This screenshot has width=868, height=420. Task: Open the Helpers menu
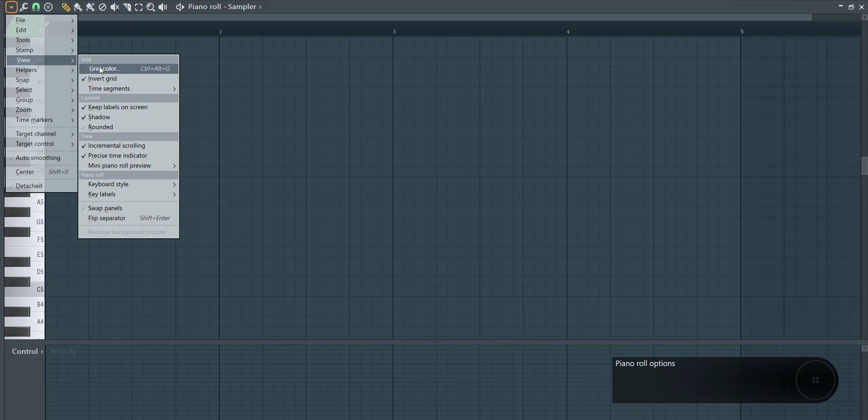pos(42,70)
